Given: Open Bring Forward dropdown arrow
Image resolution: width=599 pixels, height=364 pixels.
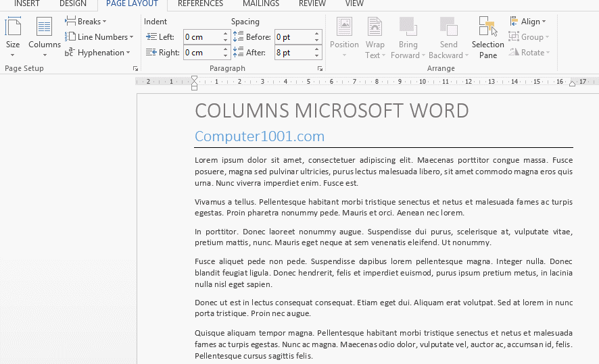Looking at the screenshot, I should [423, 55].
